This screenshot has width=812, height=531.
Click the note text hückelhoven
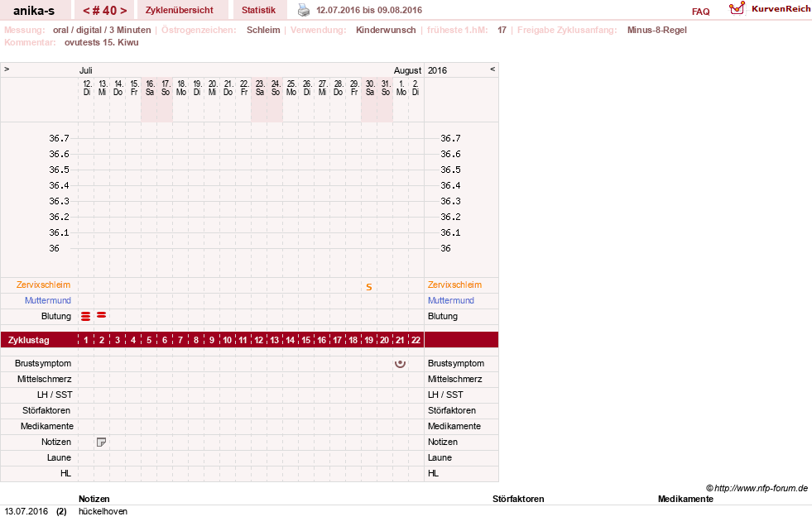[103, 511]
